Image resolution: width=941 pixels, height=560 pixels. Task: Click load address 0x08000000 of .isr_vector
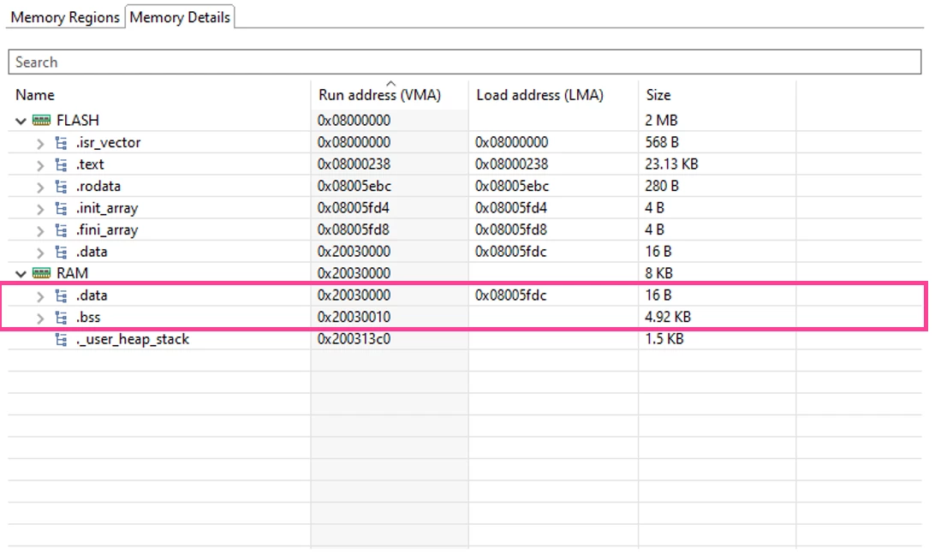coord(512,142)
